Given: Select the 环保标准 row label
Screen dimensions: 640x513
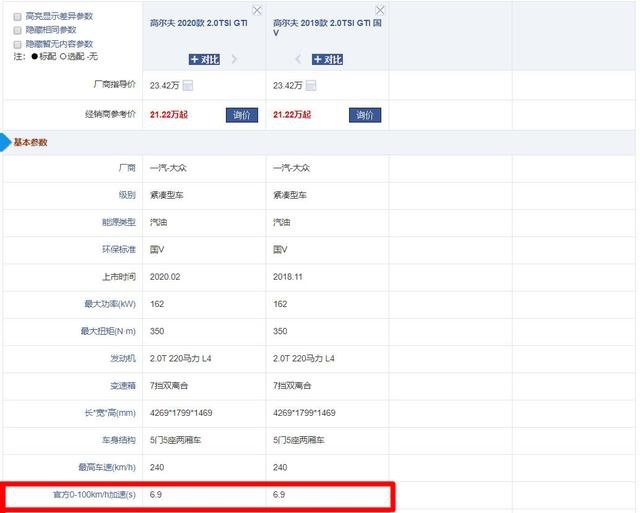Looking at the screenshot, I should pos(119,249).
